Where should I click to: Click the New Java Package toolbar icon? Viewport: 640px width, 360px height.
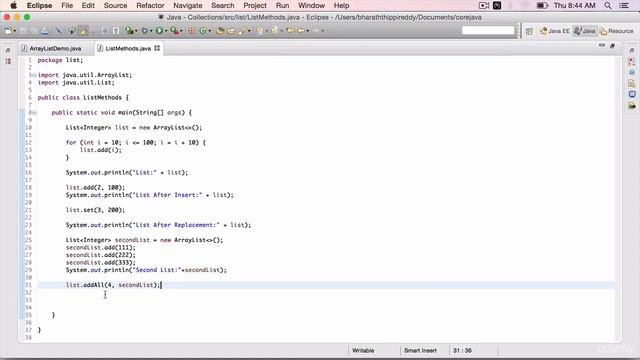191,31
